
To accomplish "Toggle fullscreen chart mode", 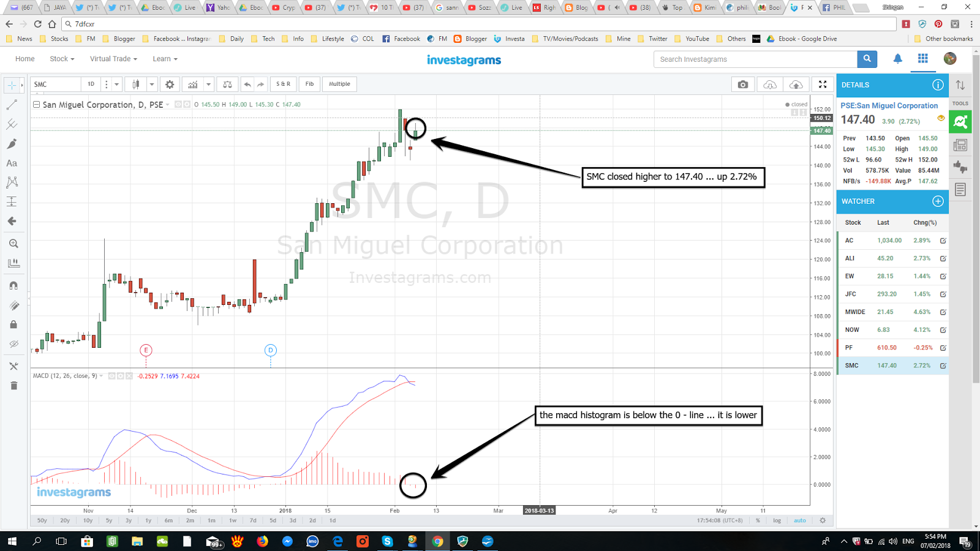I will 823,84.
